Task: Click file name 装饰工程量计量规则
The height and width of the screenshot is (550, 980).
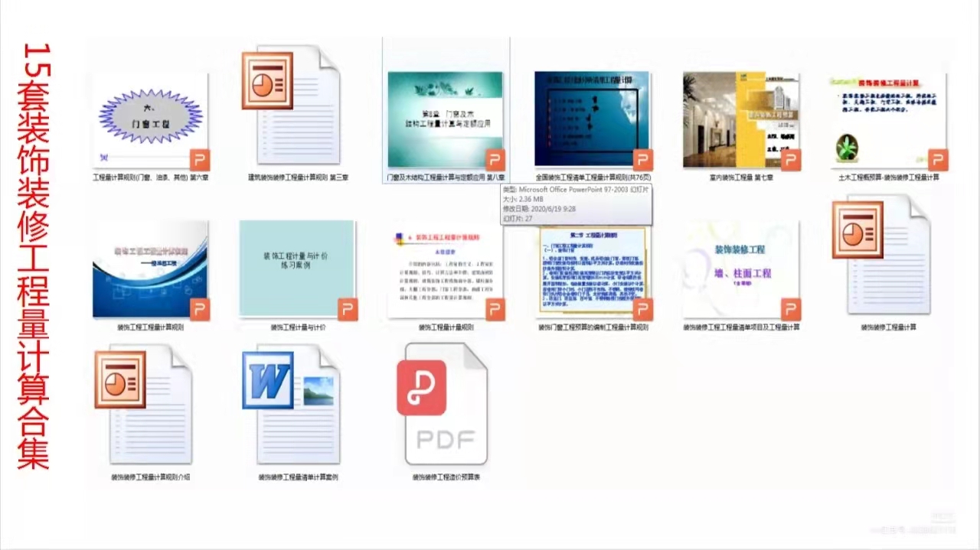Action: 446,327
